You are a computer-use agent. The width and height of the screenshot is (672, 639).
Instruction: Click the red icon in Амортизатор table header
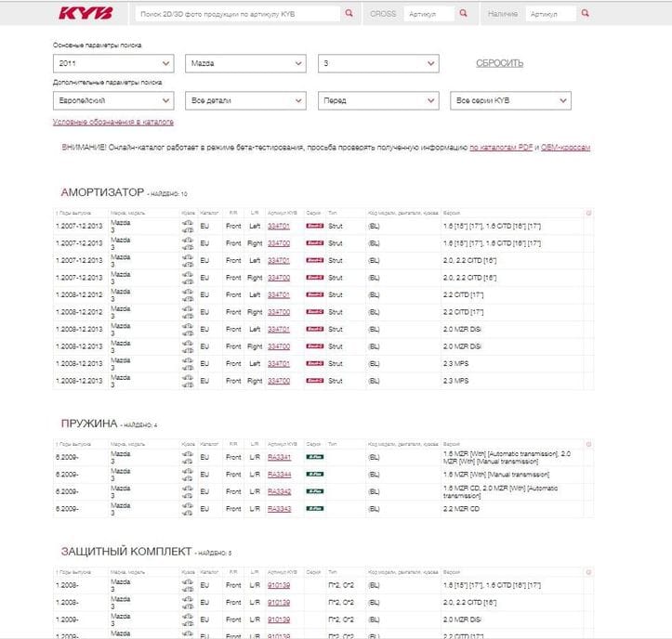(x=588, y=213)
